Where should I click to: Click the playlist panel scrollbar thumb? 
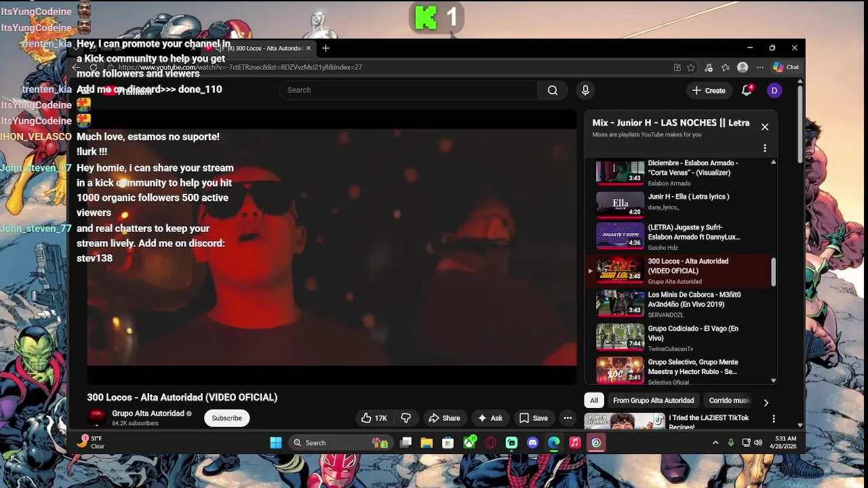774,272
